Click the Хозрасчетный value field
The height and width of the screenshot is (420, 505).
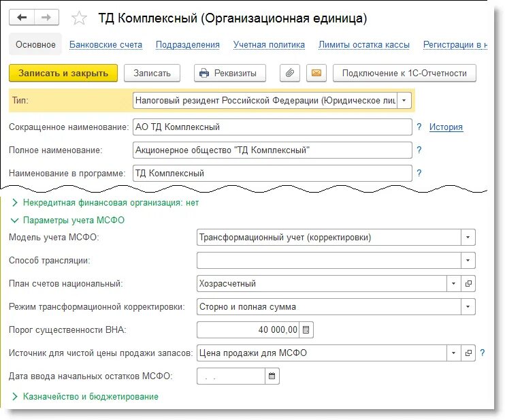(x=322, y=283)
